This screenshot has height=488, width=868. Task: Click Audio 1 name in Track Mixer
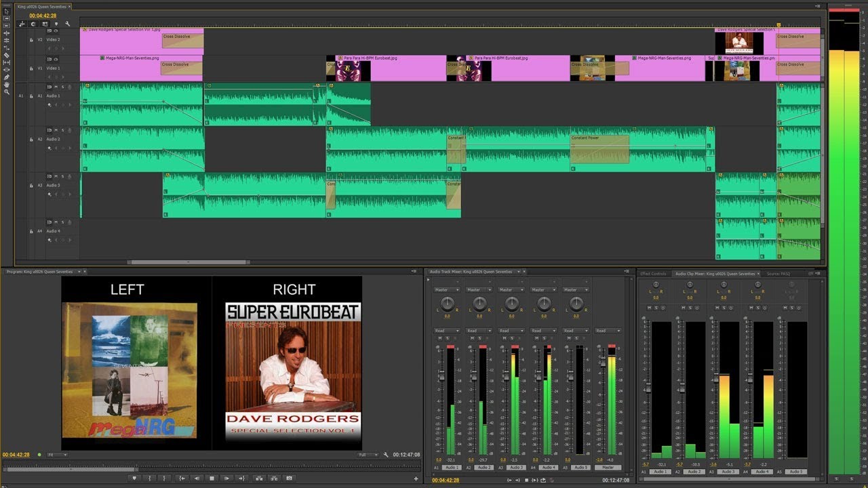pyautogui.click(x=452, y=468)
